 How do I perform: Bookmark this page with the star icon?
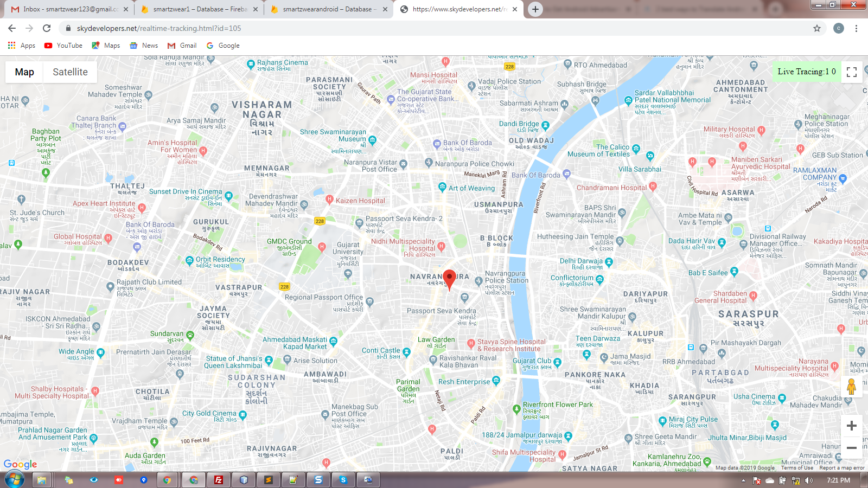click(817, 28)
